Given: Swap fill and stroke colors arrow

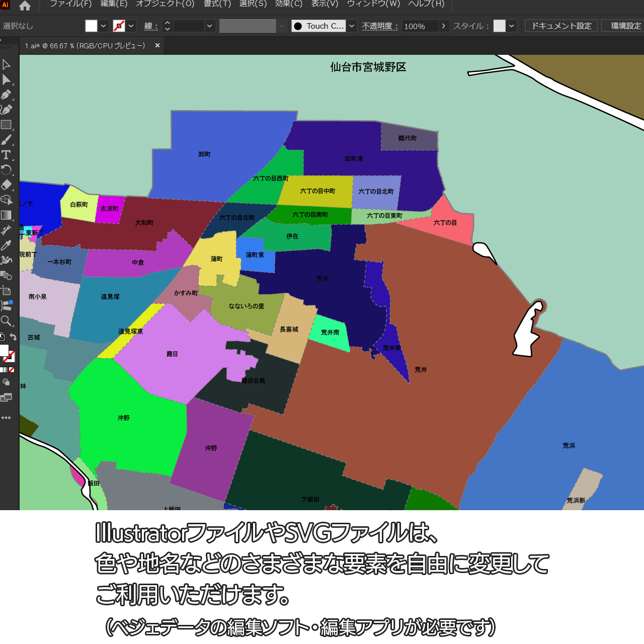Looking at the screenshot, I should click(14, 337).
